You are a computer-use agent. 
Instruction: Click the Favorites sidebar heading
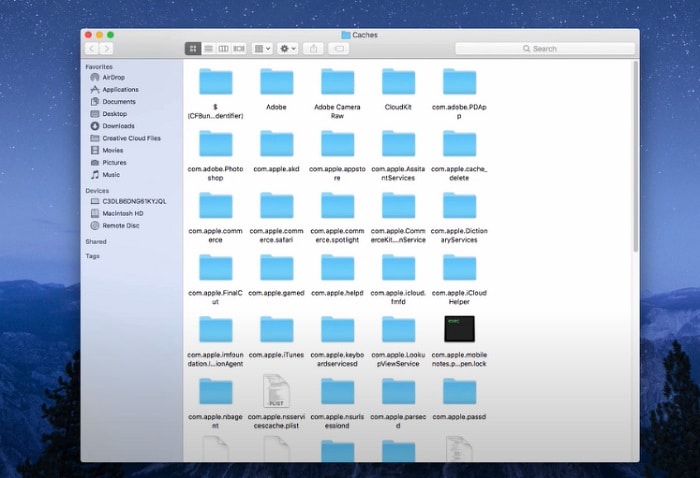point(99,67)
